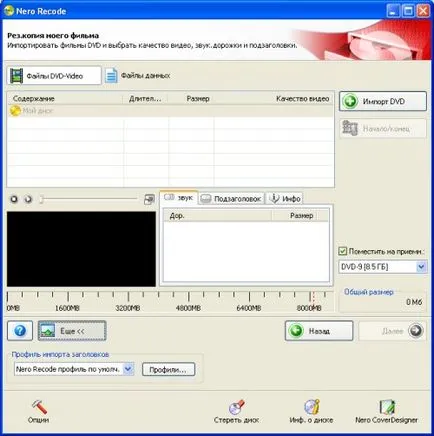Click the Назад button

point(319,331)
